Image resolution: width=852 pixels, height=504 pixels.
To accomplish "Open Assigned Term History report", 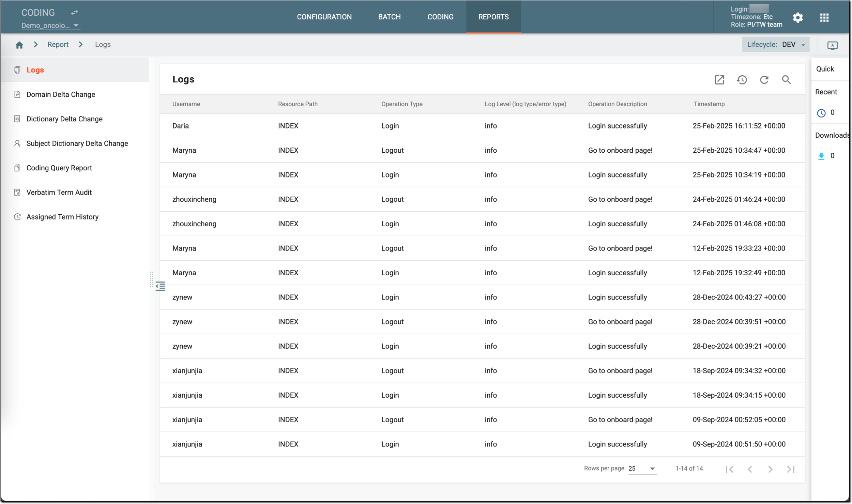I will (x=75, y=217).
